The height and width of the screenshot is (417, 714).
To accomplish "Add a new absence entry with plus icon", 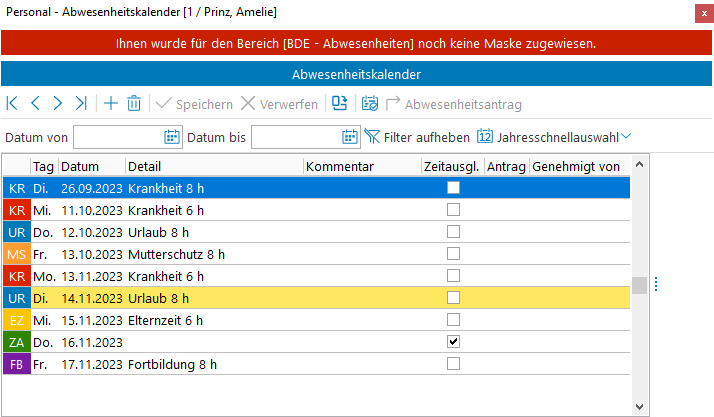I will (x=111, y=104).
